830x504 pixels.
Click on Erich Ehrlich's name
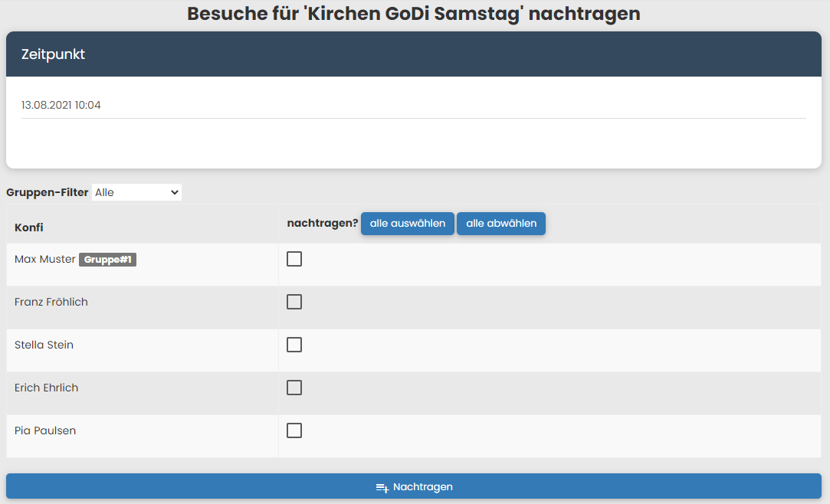(x=47, y=388)
